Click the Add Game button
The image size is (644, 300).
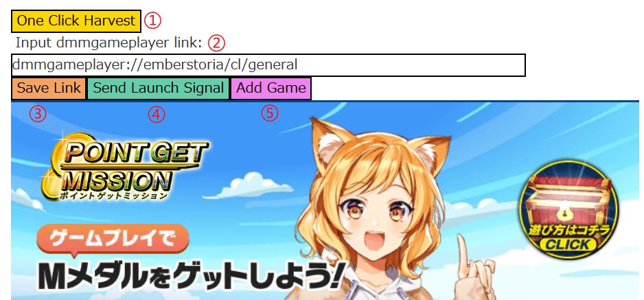pyautogui.click(x=271, y=88)
